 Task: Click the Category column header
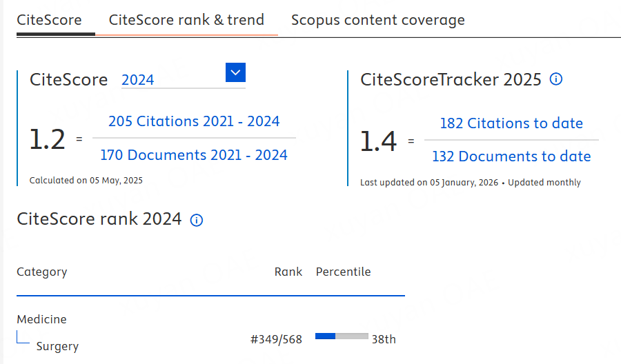coord(42,272)
